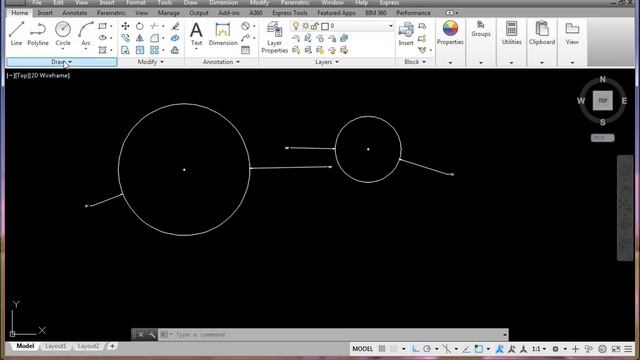Toggle ortho mode in status bar
The width and height of the screenshot is (640, 360).
click(x=416, y=349)
